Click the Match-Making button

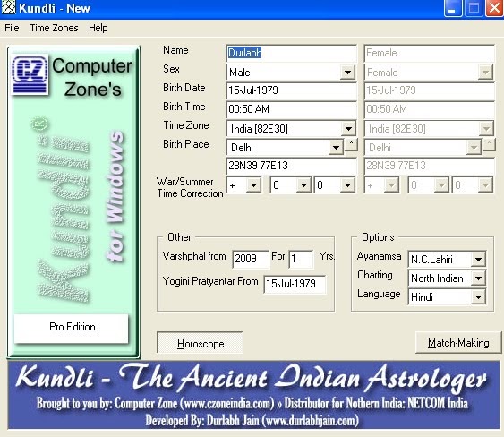pyautogui.click(x=458, y=343)
